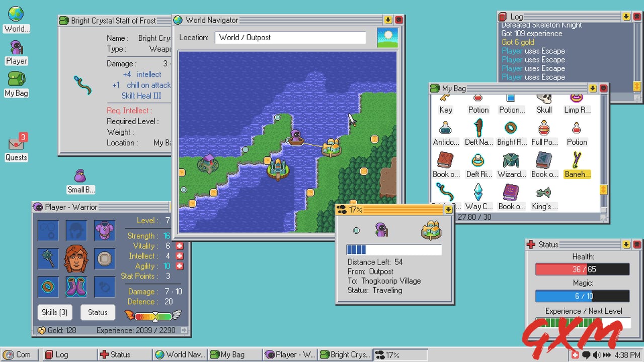644x362 pixels.
Task: Open Skills (3) in the Player window
Action: click(55, 312)
